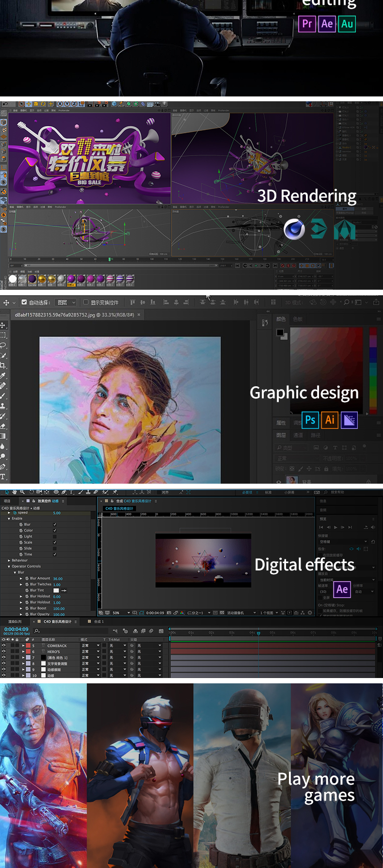Screen dimensions: 383x868
Task: Click the hue slider in Photoshop color panel
Action: pyautogui.click(x=373, y=370)
